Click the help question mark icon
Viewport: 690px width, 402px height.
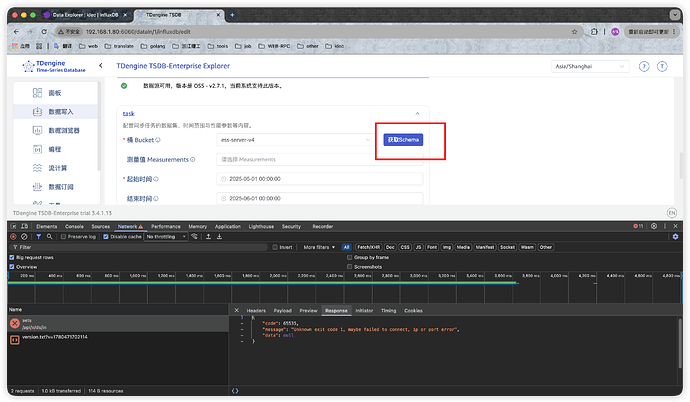pyautogui.click(x=644, y=66)
